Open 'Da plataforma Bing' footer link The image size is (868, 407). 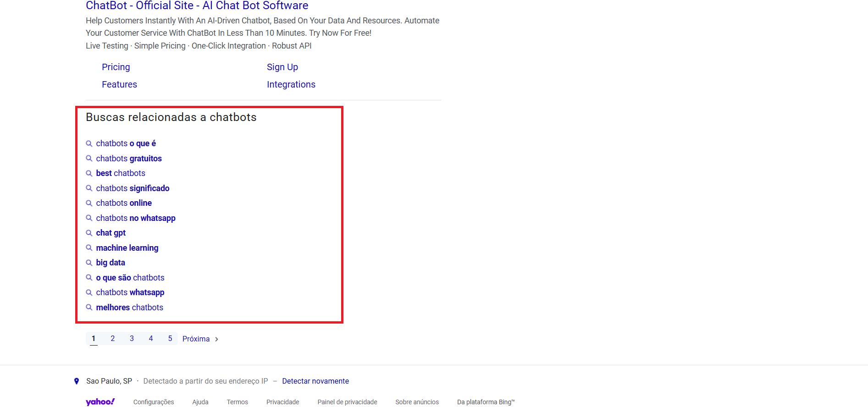pyautogui.click(x=486, y=402)
